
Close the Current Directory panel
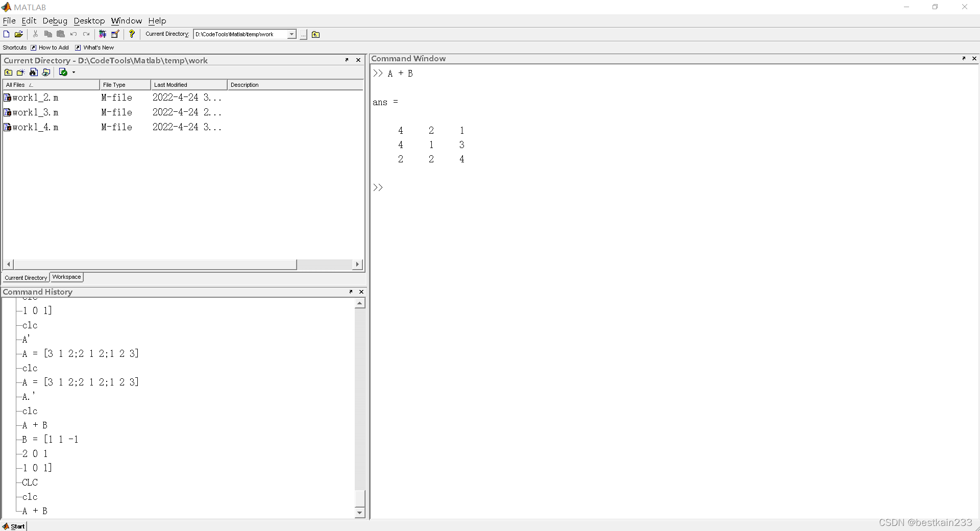point(358,60)
